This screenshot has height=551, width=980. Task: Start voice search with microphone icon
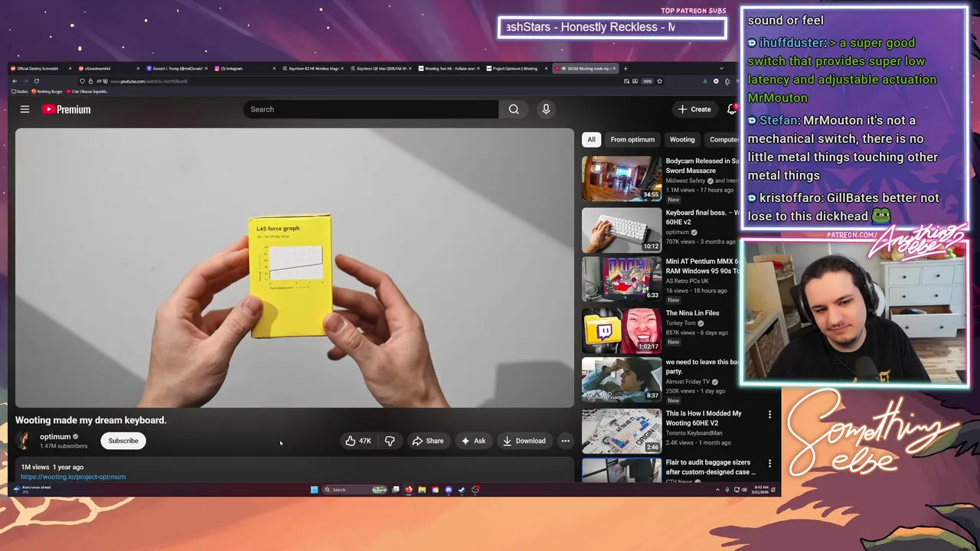(x=546, y=109)
